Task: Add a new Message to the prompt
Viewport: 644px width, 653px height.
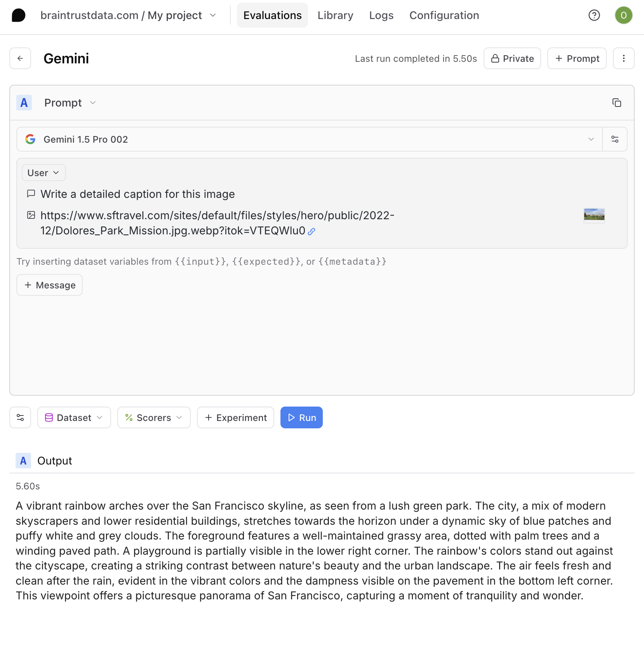Action: click(x=49, y=285)
